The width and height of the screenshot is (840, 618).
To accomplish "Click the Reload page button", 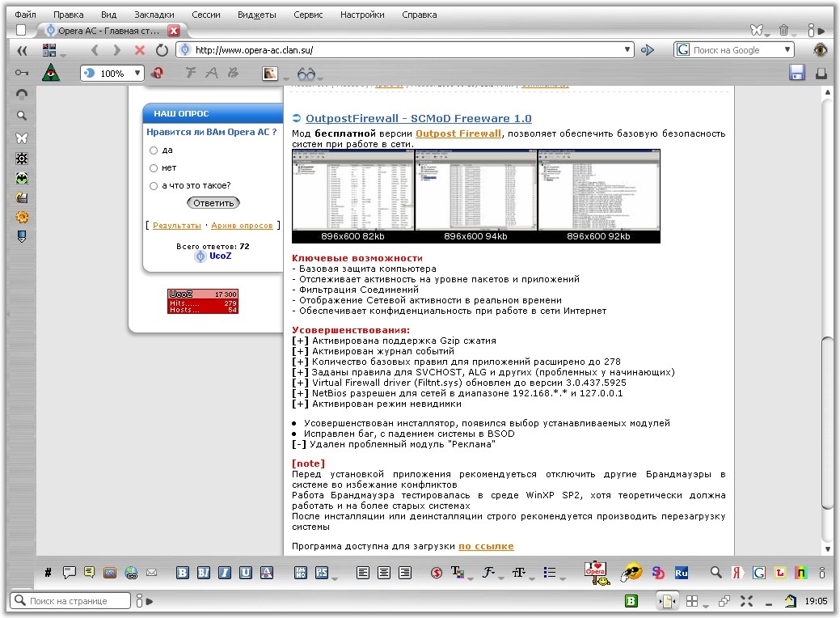I will [162, 50].
